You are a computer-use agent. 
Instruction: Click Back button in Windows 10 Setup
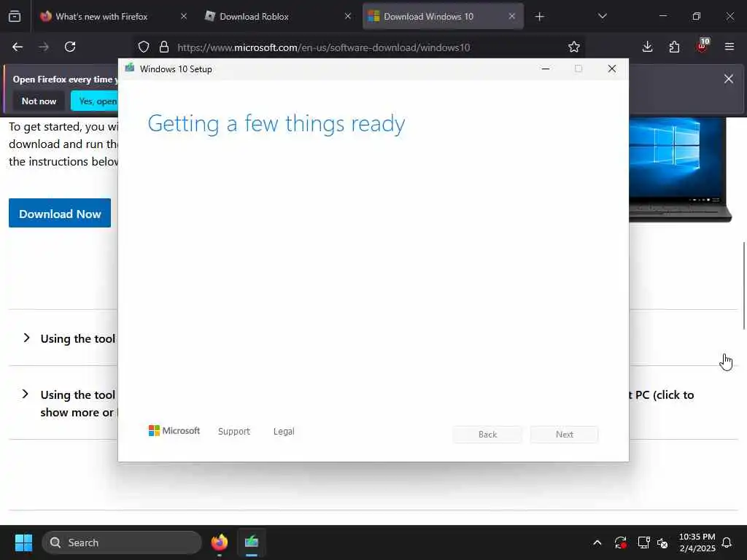point(487,435)
